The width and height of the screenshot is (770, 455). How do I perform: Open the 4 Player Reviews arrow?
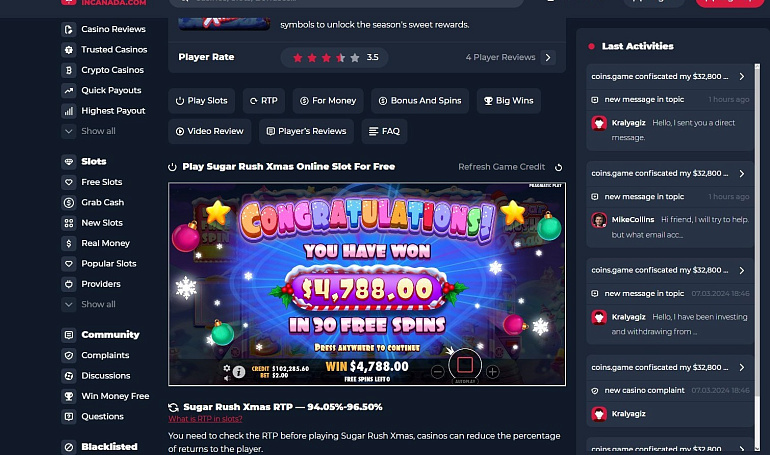coord(548,57)
